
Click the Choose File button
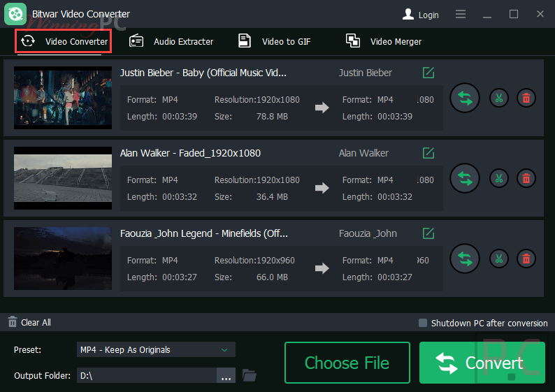pos(347,363)
